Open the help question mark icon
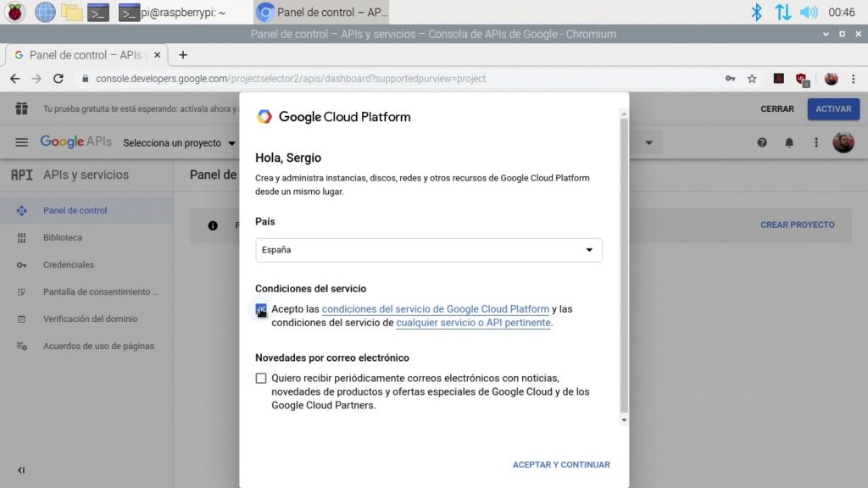Viewport: 868px width, 488px height. point(762,142)
